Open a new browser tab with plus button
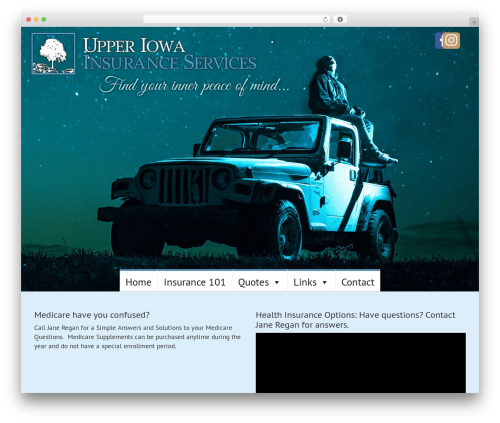This screenshot has width=500, height=423. (x=474, y=22)
